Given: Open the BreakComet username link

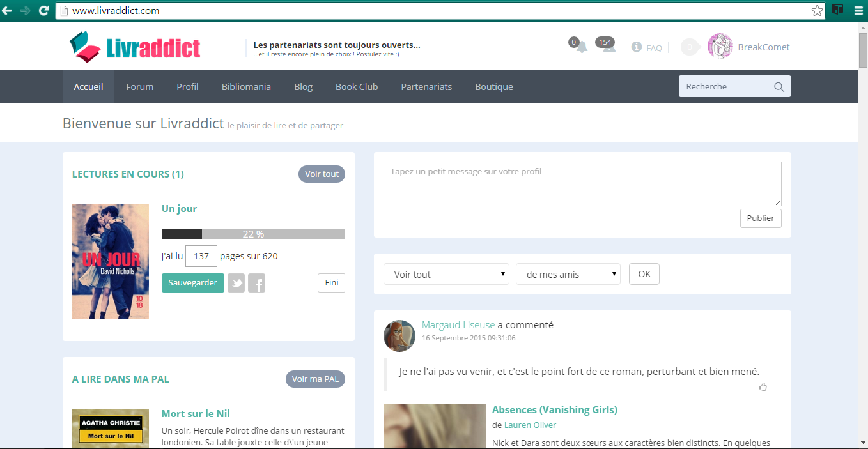Looking at the screenshot, I should pos(764,47).
